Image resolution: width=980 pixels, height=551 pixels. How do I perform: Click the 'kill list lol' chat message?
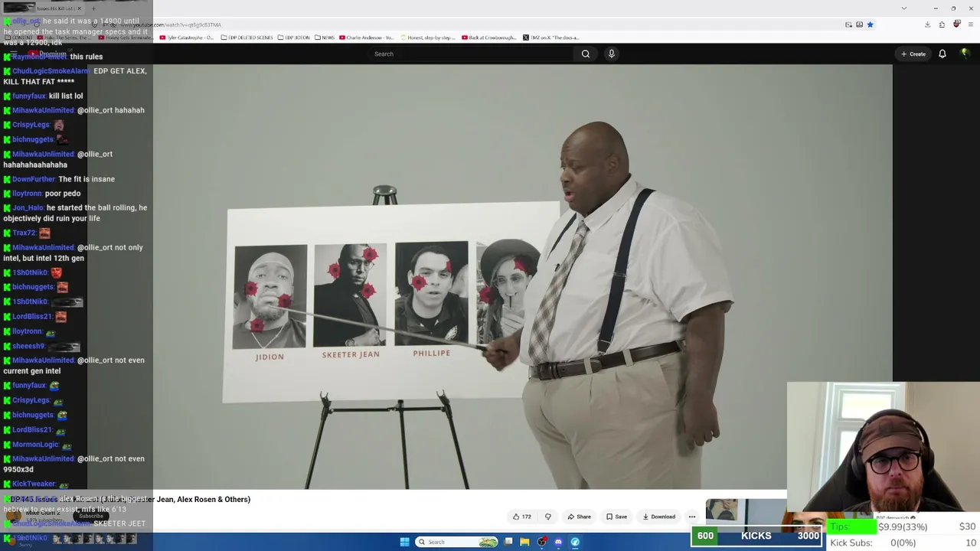coord(66,96)
